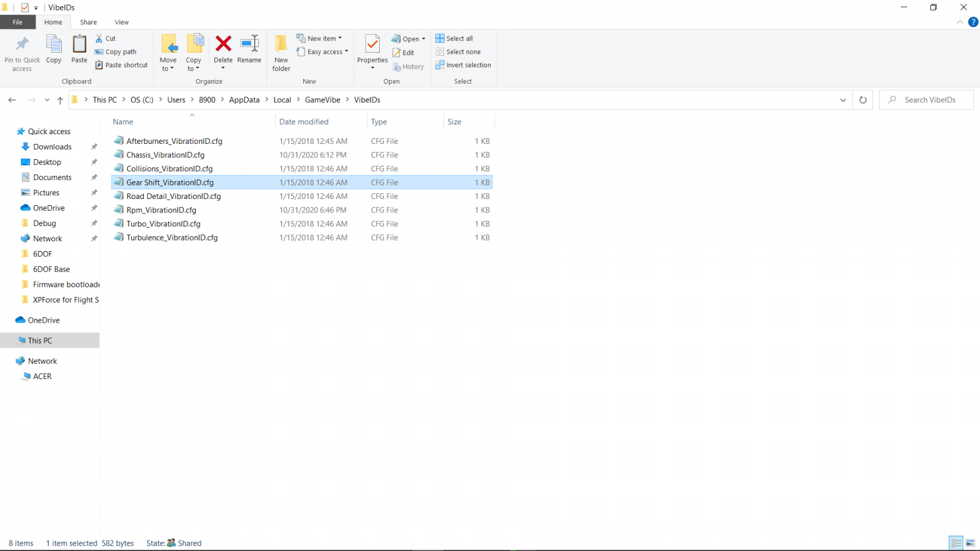Click the Copy icon in Clipboard group
Image resolution: width=980 pixels, height=551 pixels.
tap(54, 44)
